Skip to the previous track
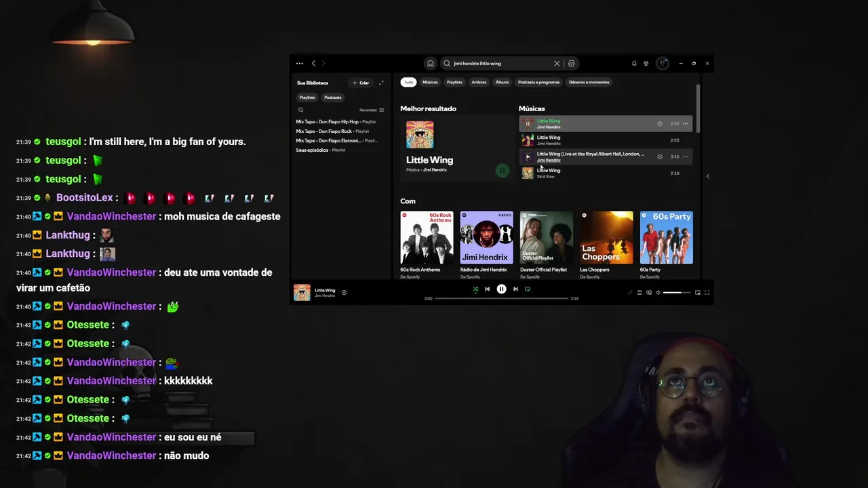This screenshot has width=868, height=488. [487, 289]
